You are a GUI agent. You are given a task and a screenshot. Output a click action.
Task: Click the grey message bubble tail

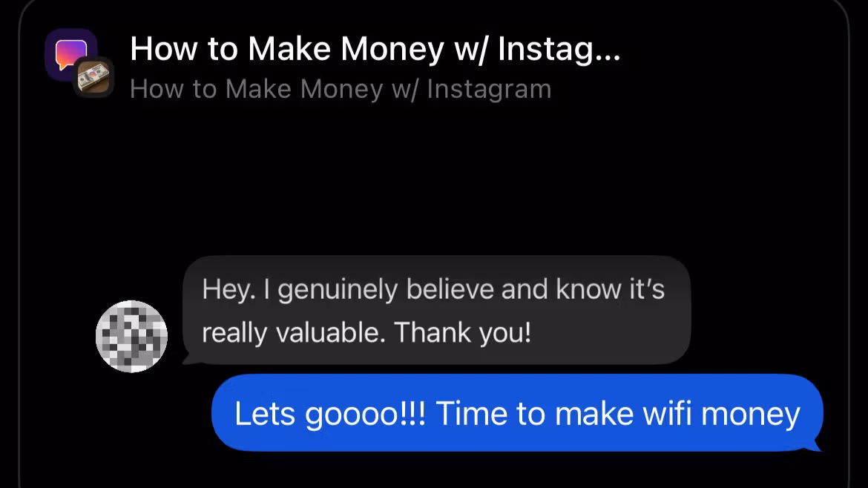188,360
